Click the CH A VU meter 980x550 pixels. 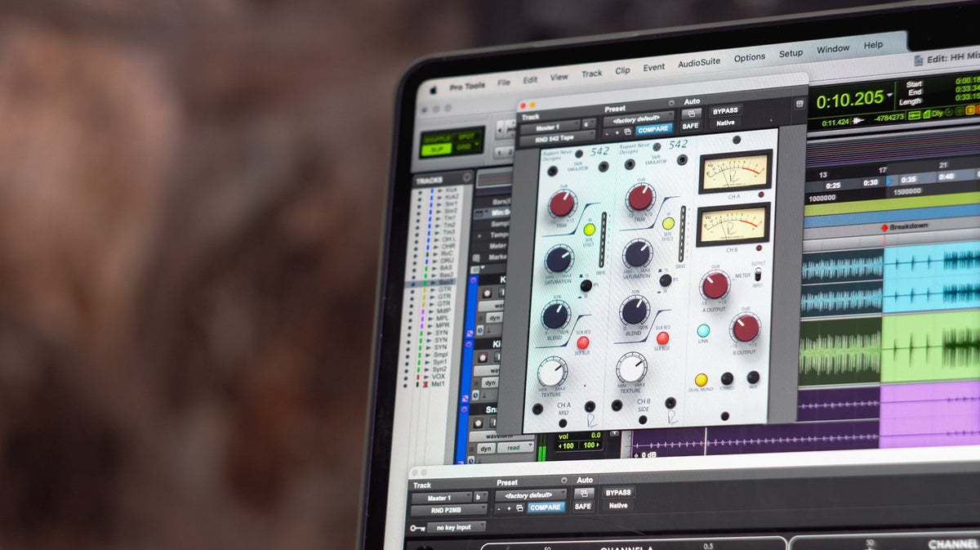(x=735, y=172)
